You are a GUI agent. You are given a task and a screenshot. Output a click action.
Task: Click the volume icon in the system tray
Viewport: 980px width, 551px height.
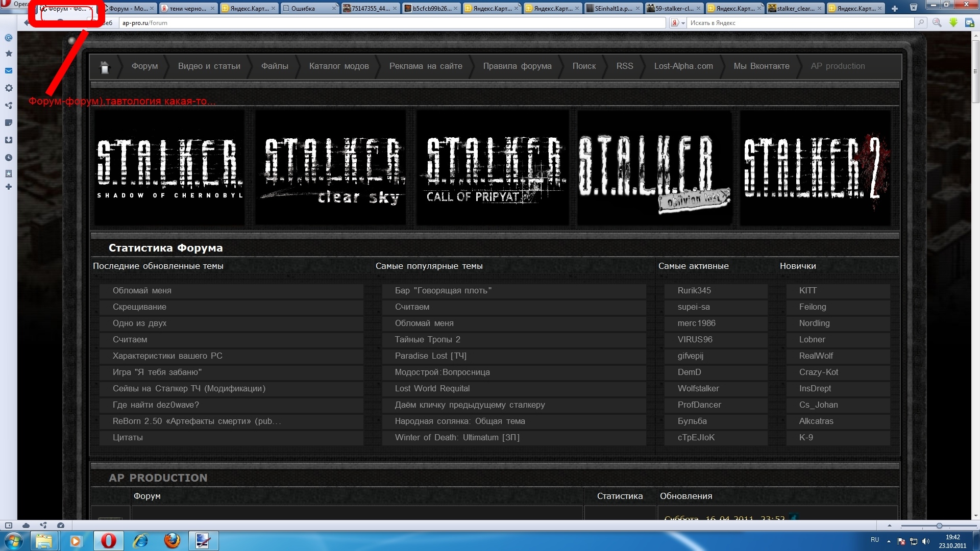[926, 541]
